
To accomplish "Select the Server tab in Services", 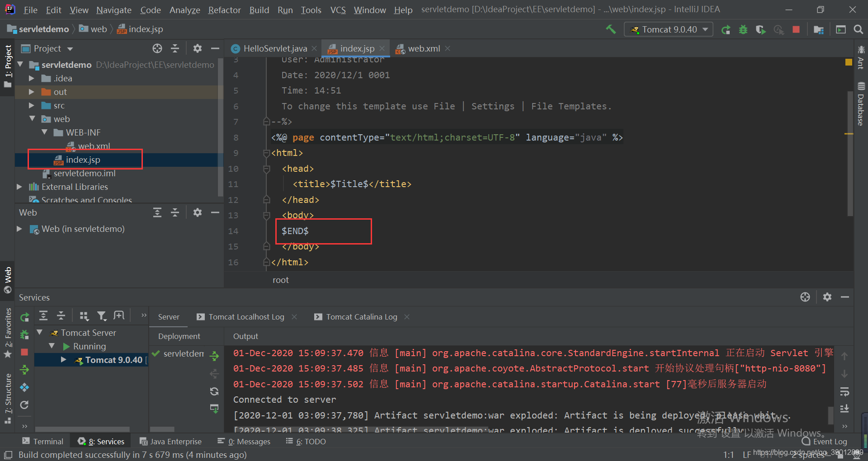I will pyautogui.click(x=169, y=317).
